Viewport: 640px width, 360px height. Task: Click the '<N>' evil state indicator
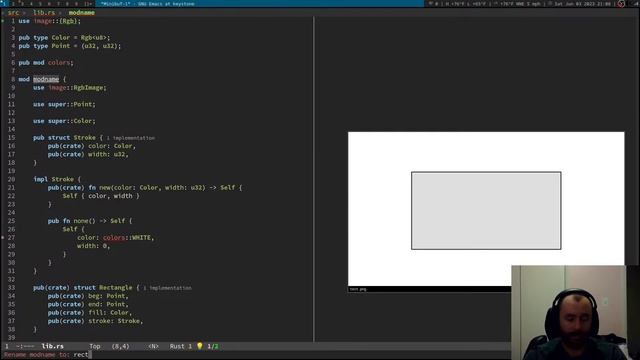153,346
